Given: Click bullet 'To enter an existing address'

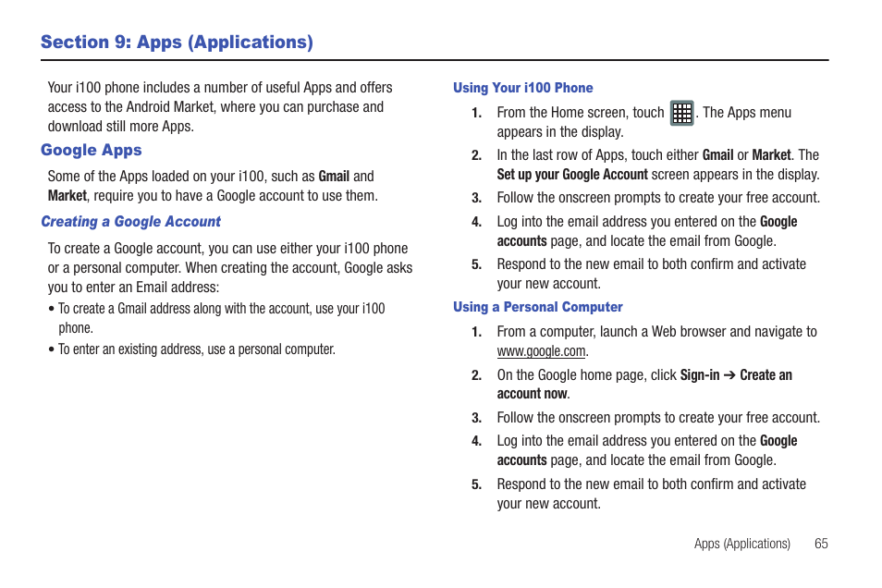Looking at the screenshot, I should tap(191, 349).
